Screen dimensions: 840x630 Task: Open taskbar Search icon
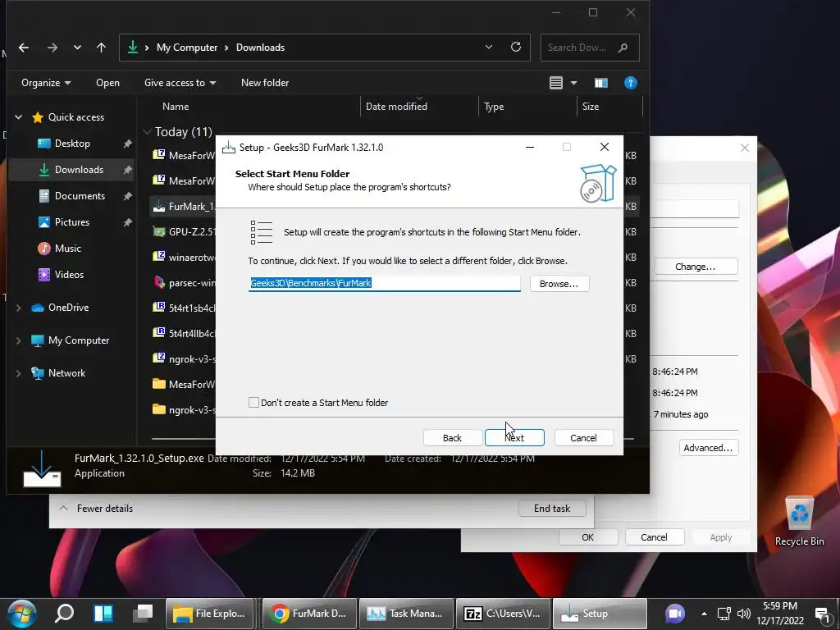pyautogui.click(x=64, y=614)
